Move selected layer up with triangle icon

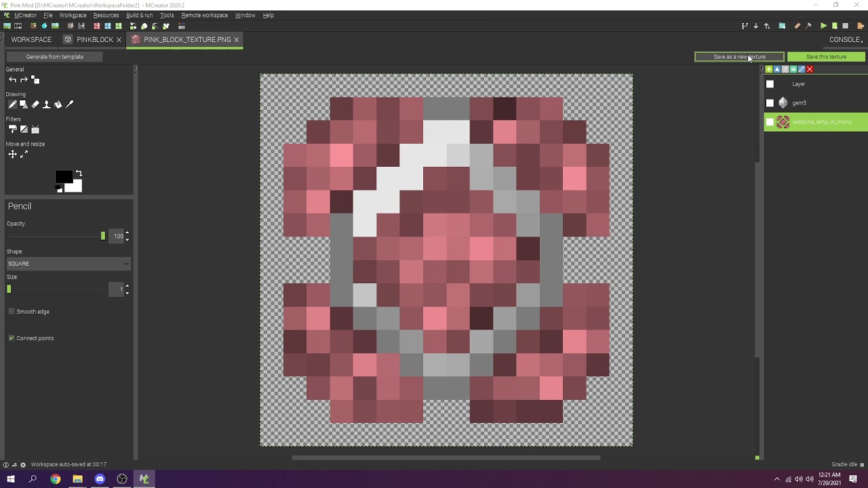777,69
